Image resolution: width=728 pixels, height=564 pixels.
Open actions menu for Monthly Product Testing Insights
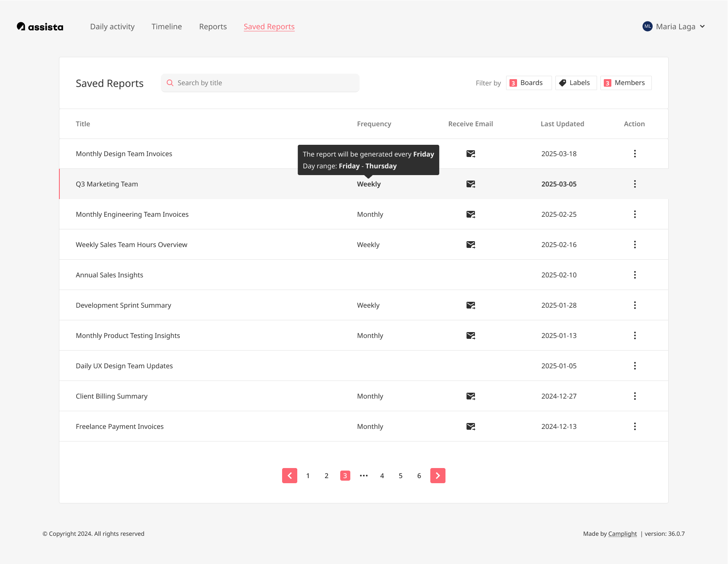pos(635,335)
